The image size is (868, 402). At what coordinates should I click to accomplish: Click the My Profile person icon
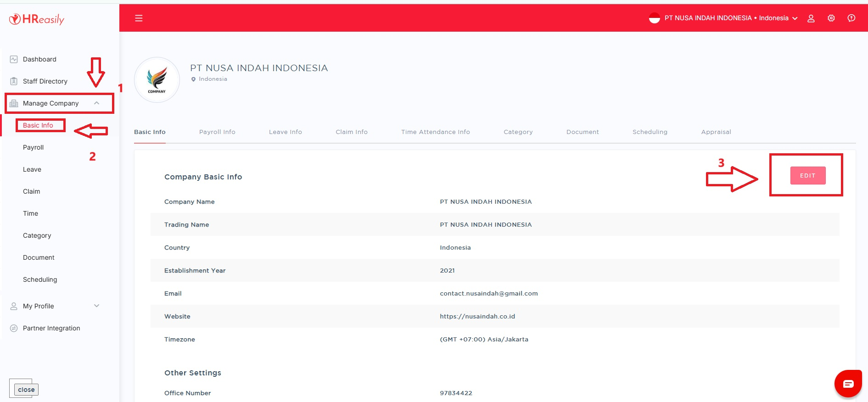coord(14,306)
